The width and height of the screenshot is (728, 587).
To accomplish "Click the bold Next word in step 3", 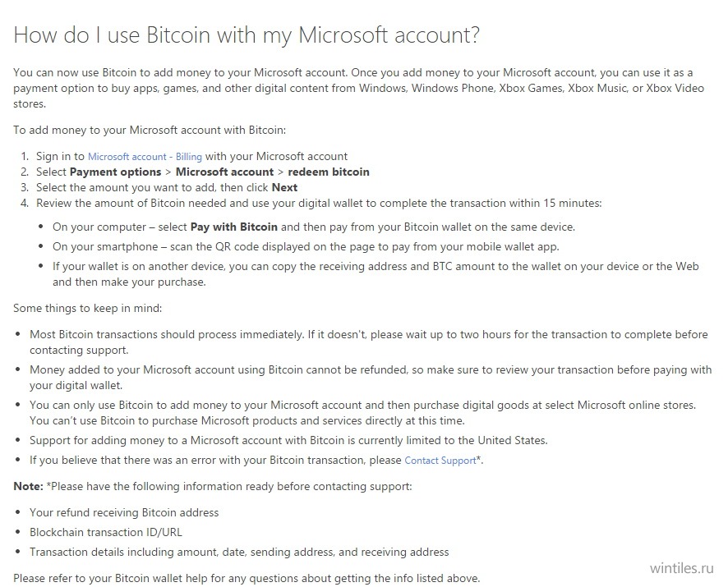I will click(284, 187).
